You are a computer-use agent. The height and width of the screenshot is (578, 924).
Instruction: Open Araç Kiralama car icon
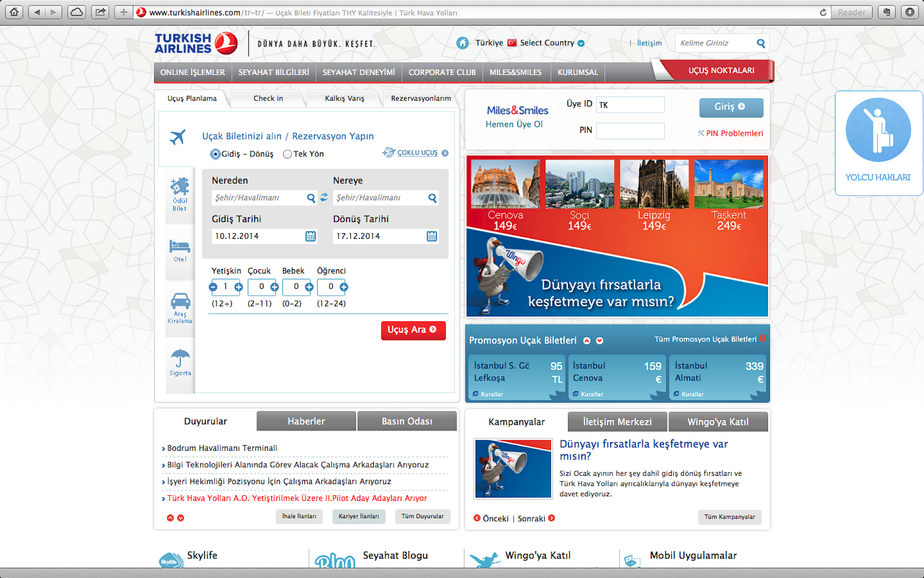(180, 302)
